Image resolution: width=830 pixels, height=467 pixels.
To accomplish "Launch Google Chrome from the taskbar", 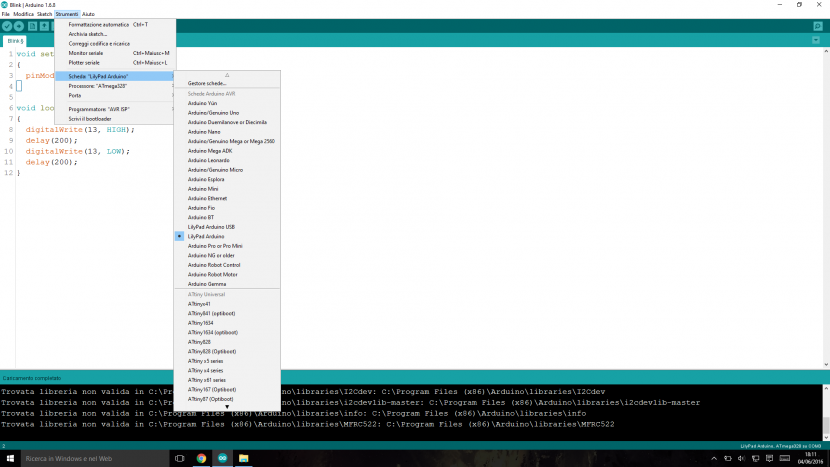I will [201, 459].
